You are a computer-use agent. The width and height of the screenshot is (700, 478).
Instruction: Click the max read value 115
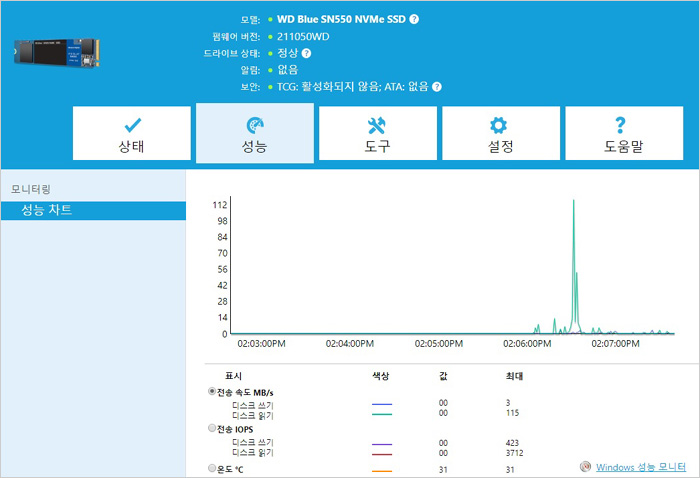point(512,413)
